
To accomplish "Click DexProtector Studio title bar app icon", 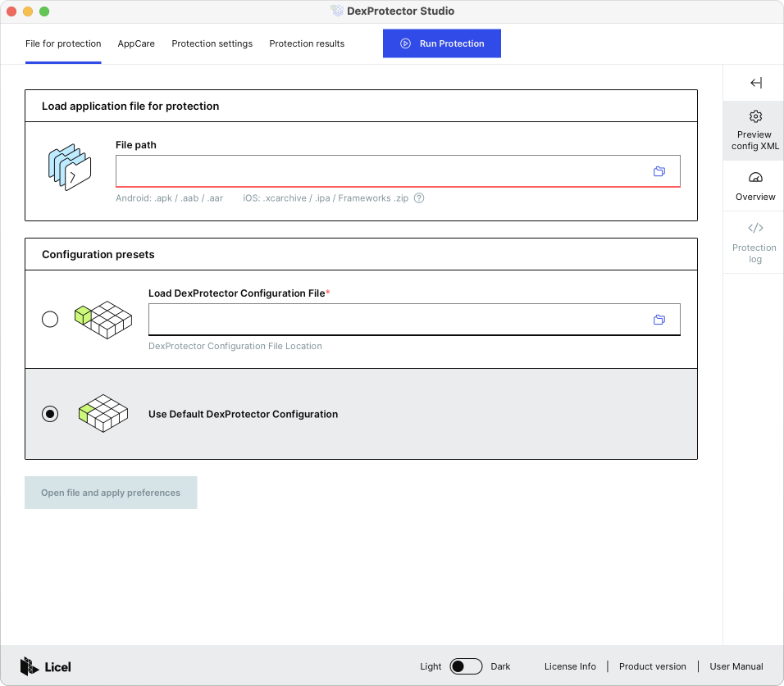I will click(337, 11).
